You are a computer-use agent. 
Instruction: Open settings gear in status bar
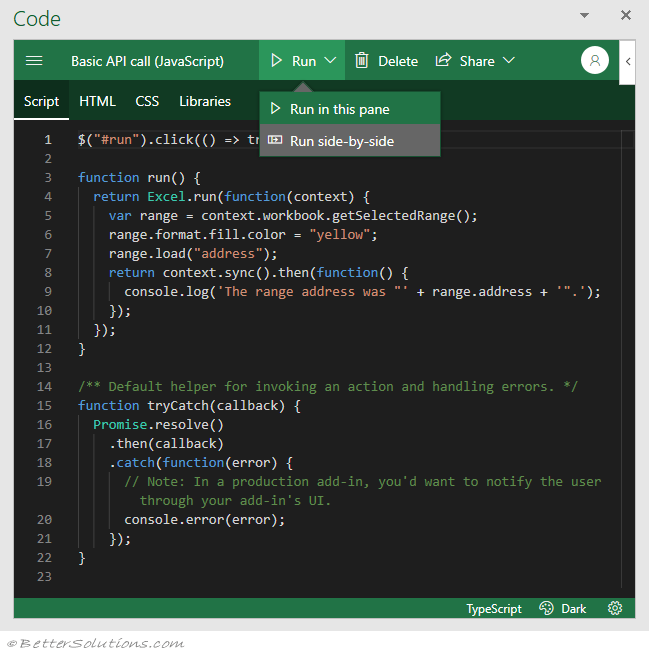(x=615, y=608)
